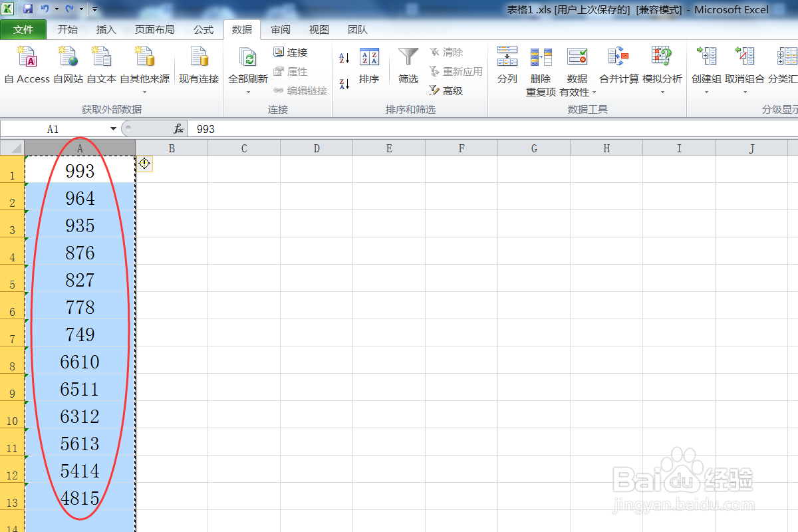Select column A header

point(80,148)
